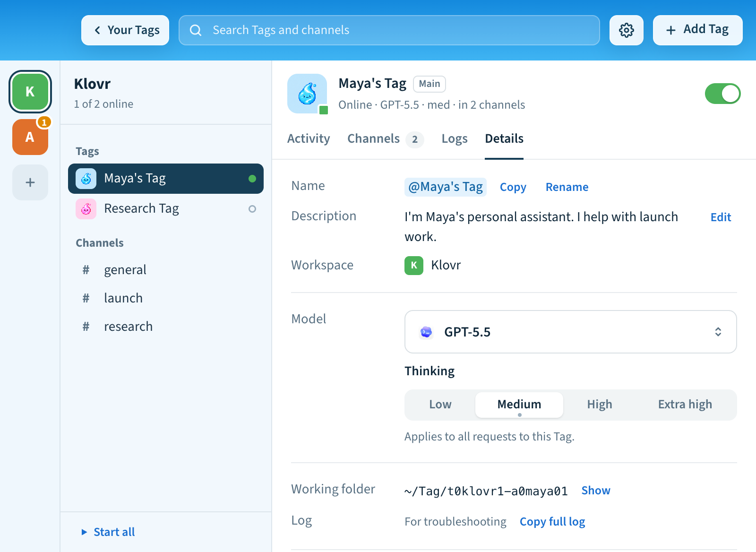
Task: Click the Research Tag pink avatar icon
Action: pos(86,209)
